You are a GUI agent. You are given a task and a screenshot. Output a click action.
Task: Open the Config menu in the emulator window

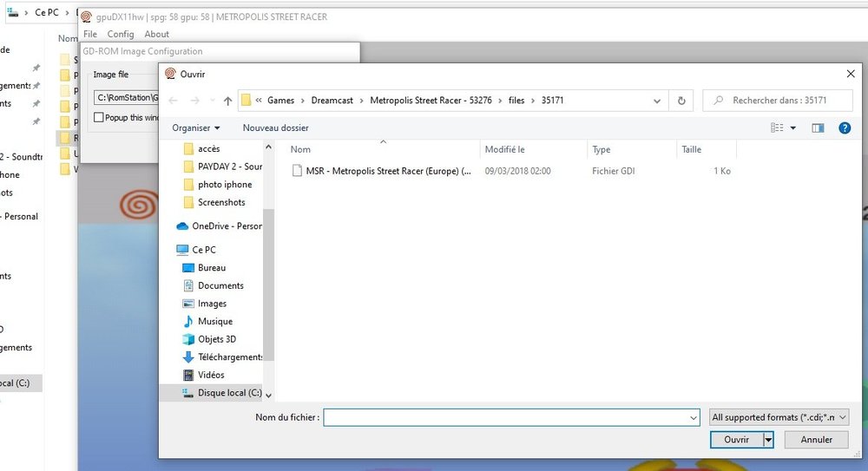[x=121, y=35]
